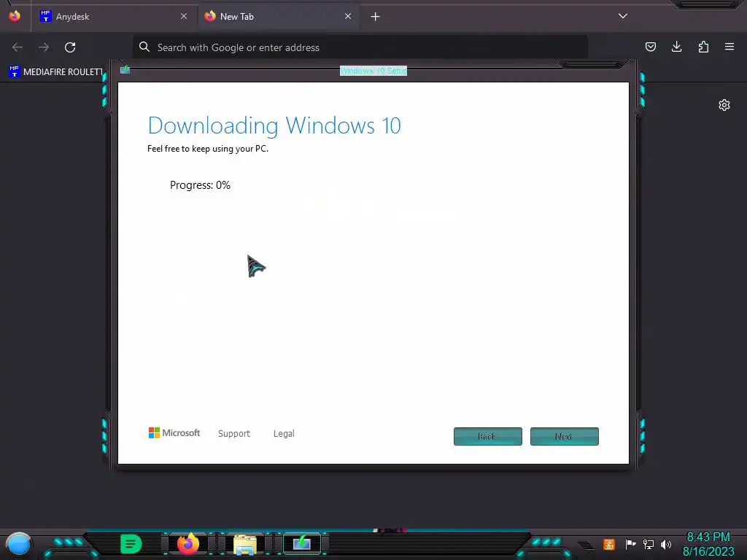Open the MEDIAFIRE ROULETTE bookmark
Viewport: 747px width, 560px height.
click(55, 72)
